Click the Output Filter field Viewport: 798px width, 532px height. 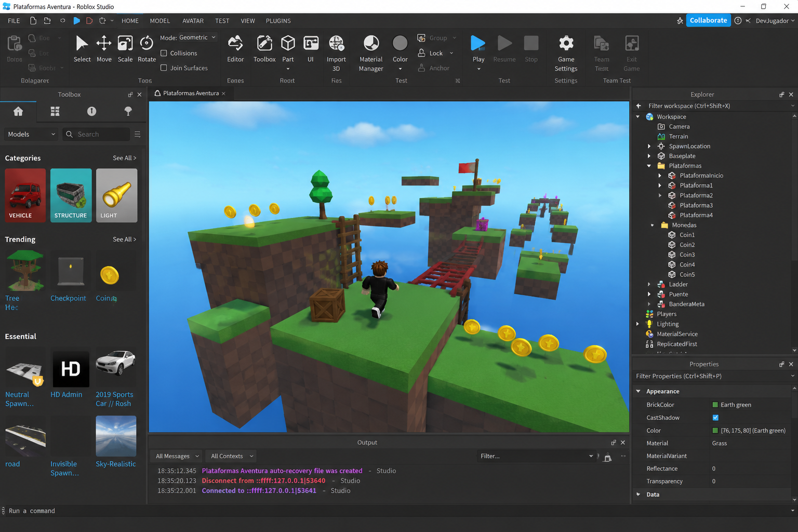(x=536, y=456)
